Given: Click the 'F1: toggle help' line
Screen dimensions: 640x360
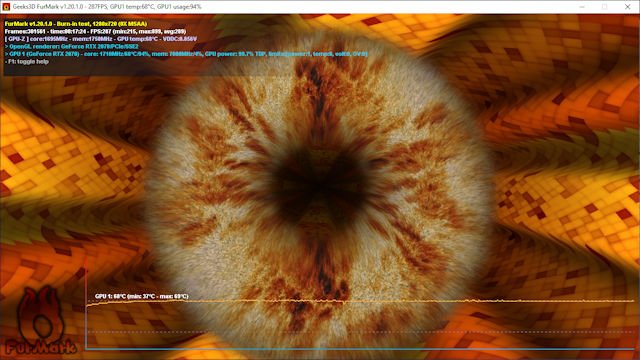Looking at the screenshot, I should [x=27, y=61].
